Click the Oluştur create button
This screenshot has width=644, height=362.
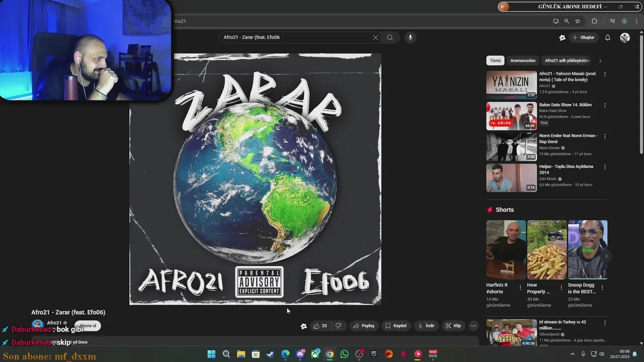tap(583, 37)
